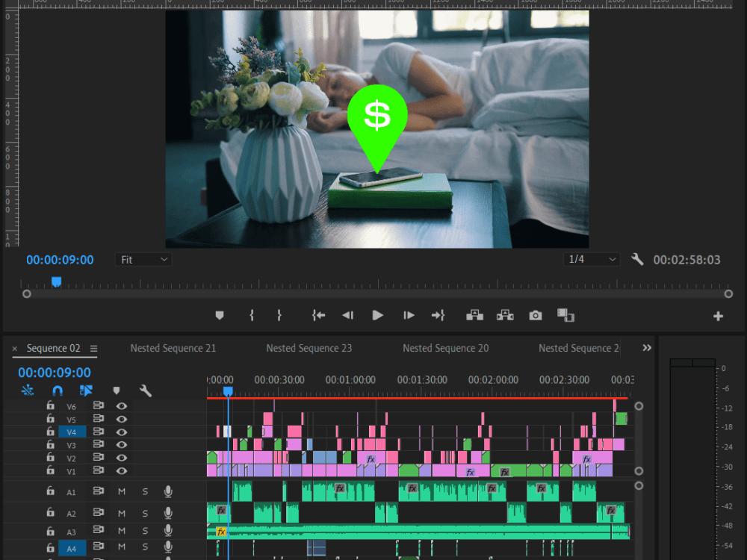Mark Out point in program monitor

click(279, 315)
